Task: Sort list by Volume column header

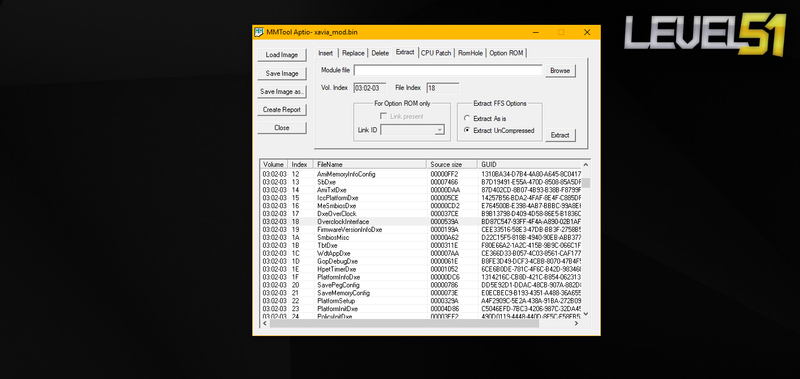Action: 274,165
